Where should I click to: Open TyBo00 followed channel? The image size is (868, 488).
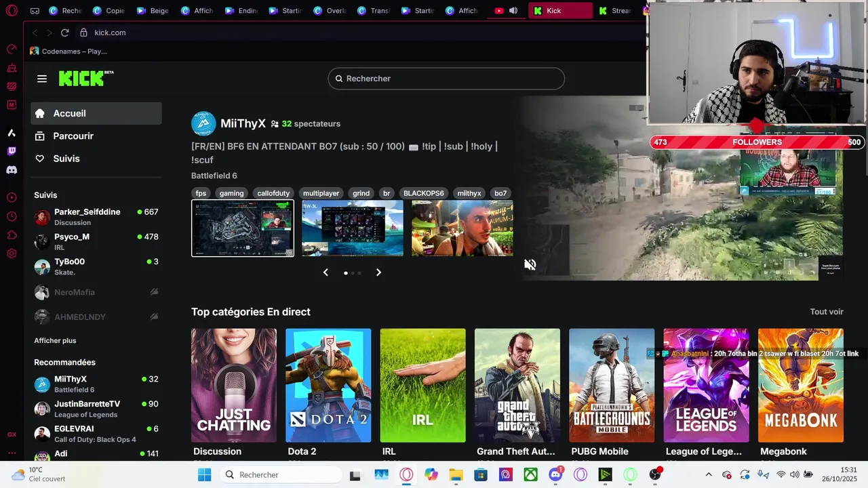[96, 266]
